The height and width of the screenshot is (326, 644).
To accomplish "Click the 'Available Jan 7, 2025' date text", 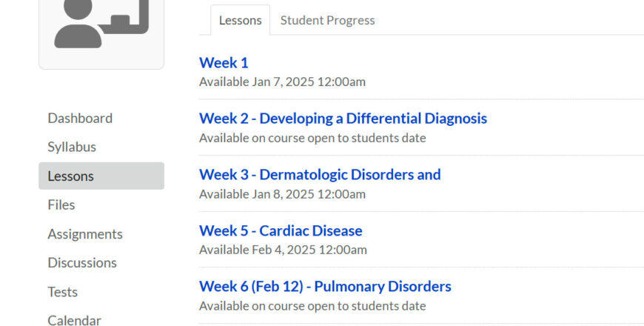I will 282,81.
